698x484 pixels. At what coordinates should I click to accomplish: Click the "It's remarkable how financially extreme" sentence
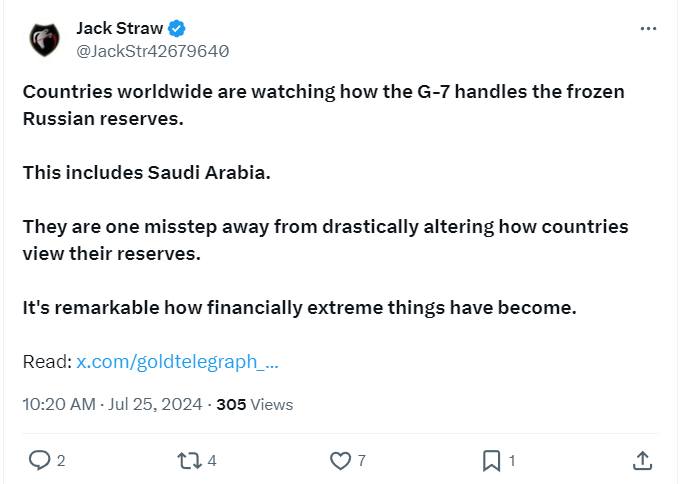(299, 307)
